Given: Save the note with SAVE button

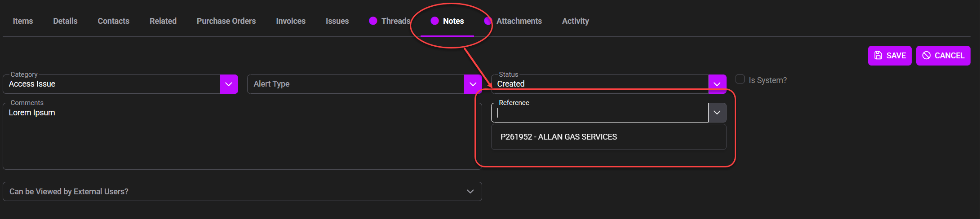Looking at the screenshot, I should [x=890, y=56].
